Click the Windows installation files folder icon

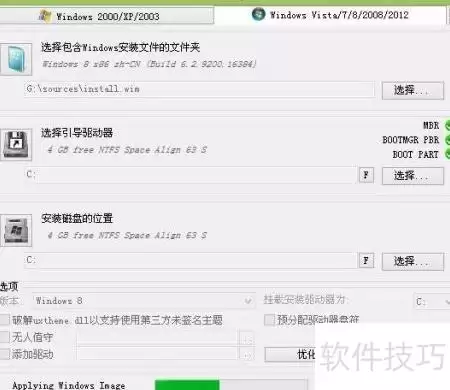(x=16, y=59)
